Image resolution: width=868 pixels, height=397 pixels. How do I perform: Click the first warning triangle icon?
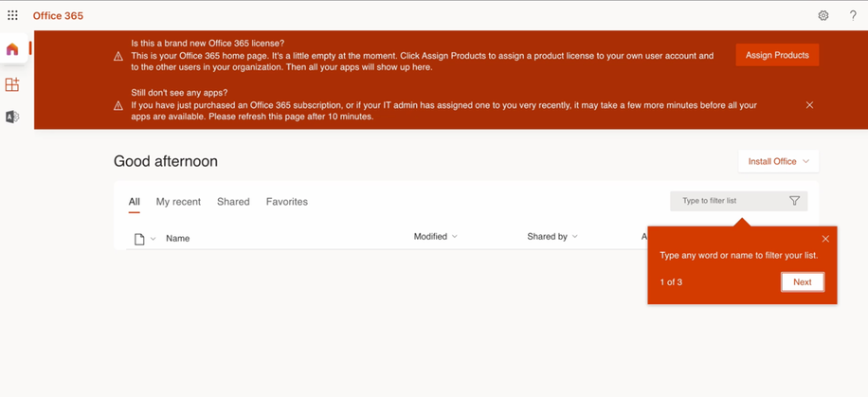pyautogui.click(x=118, y=56)
